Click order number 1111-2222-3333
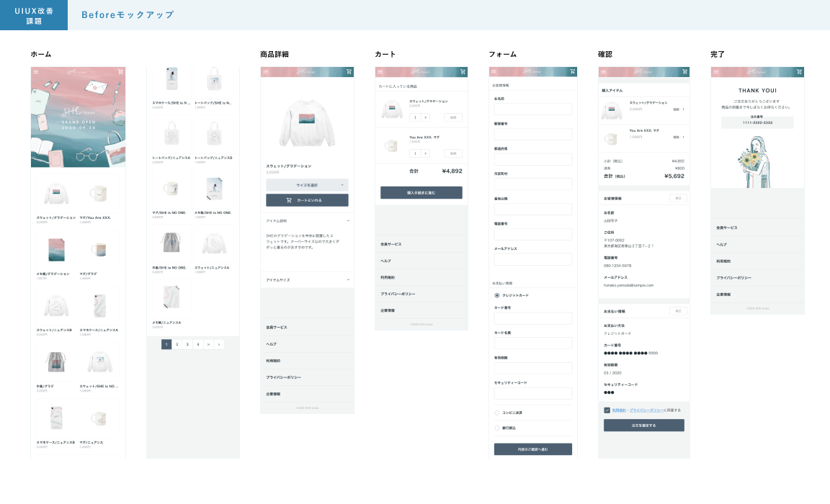This screenshot has height=504, width=830. tap(757, 122)
